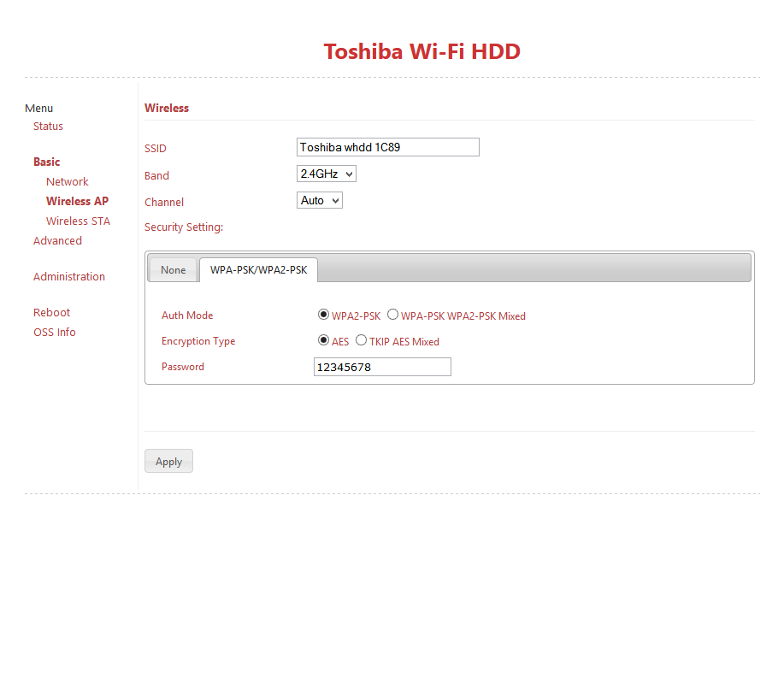
Task: Select the WPA-PSK/WPA2-PSK security tab
Action: point(258,270)
